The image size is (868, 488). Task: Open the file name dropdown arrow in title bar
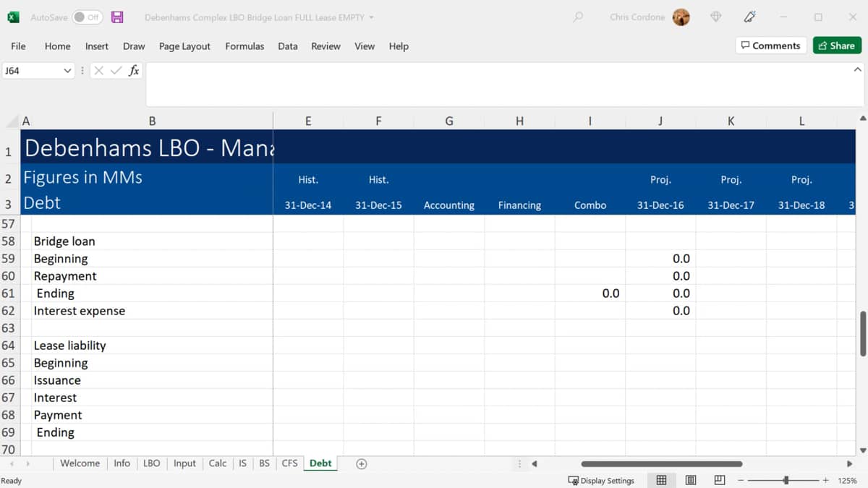pos(372,17)
